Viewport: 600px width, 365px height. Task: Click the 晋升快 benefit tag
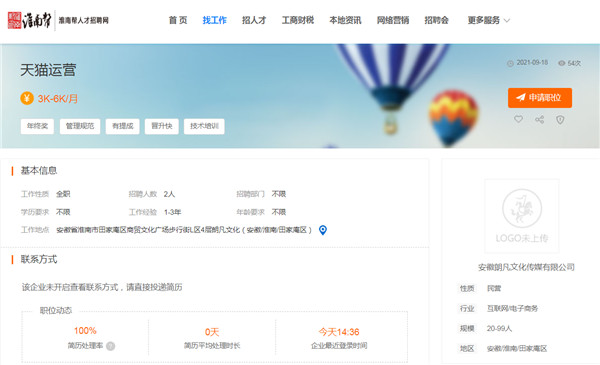161,126
